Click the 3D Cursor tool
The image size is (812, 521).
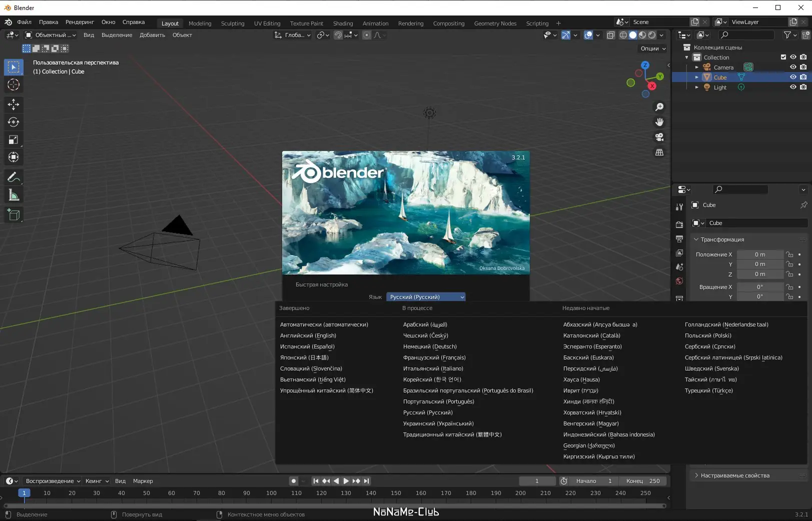coord(14,84)
